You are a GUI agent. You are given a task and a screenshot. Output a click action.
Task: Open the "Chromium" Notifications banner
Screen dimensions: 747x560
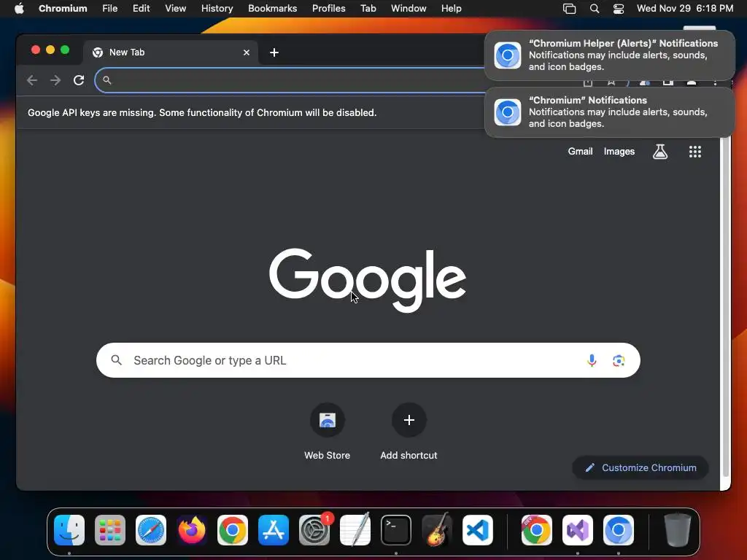(x=609, y=112)
